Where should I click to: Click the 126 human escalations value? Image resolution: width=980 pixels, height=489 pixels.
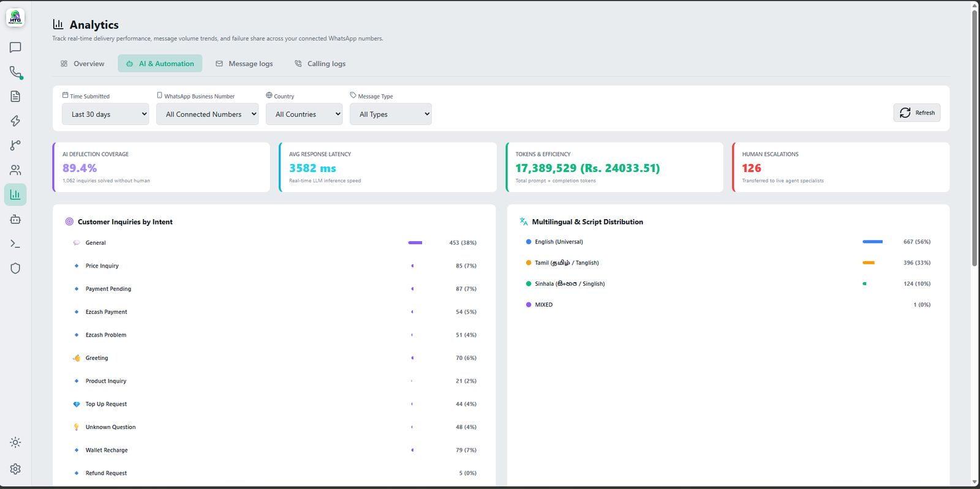coord(752,168)
